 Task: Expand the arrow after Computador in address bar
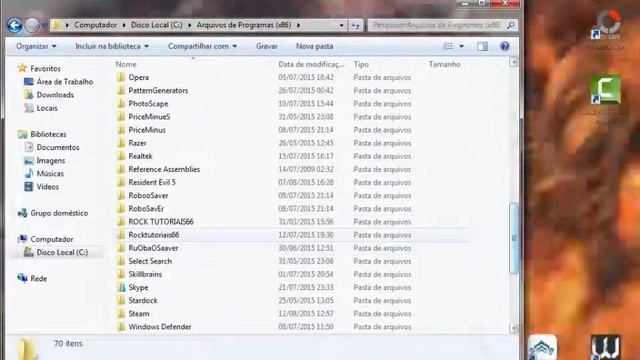(x=124, y=25)
